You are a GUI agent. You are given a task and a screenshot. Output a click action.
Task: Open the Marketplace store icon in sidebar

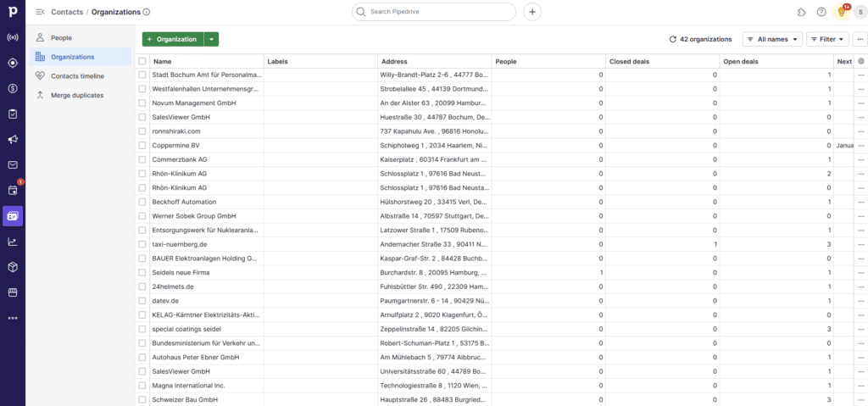[12, 292]
